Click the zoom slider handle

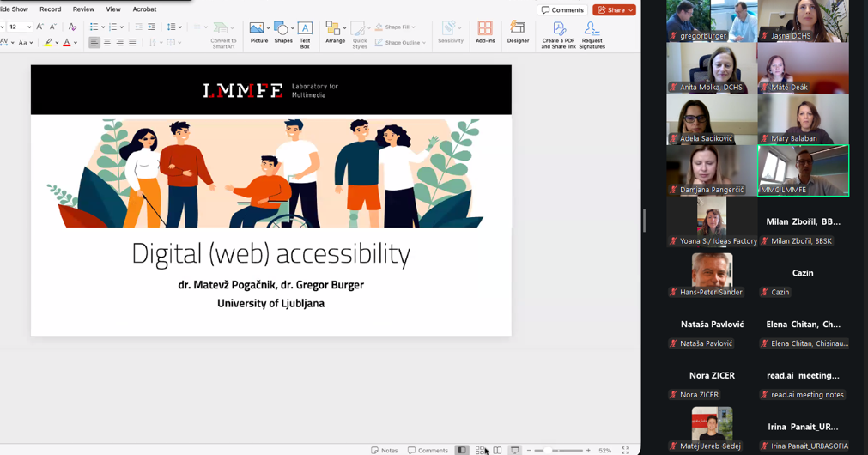[547, 451]
